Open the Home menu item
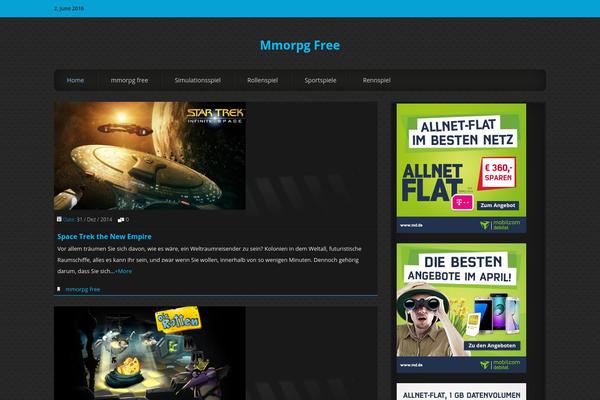 coord(75,80)
